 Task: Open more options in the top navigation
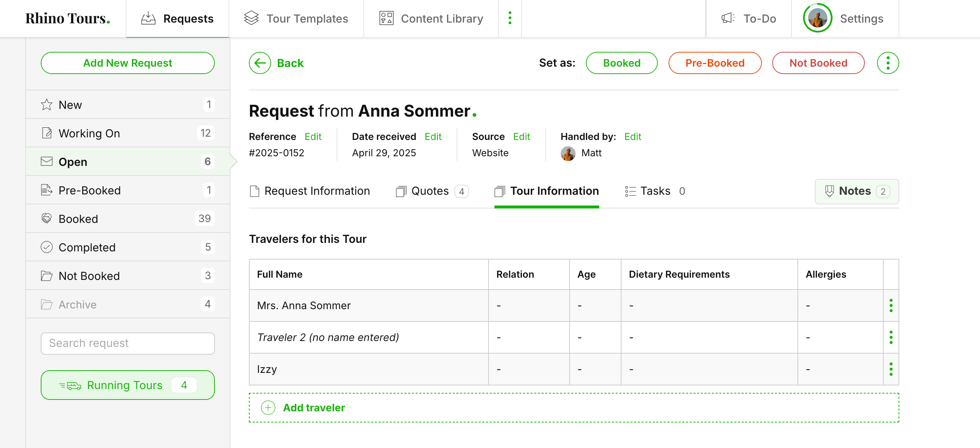509,18
